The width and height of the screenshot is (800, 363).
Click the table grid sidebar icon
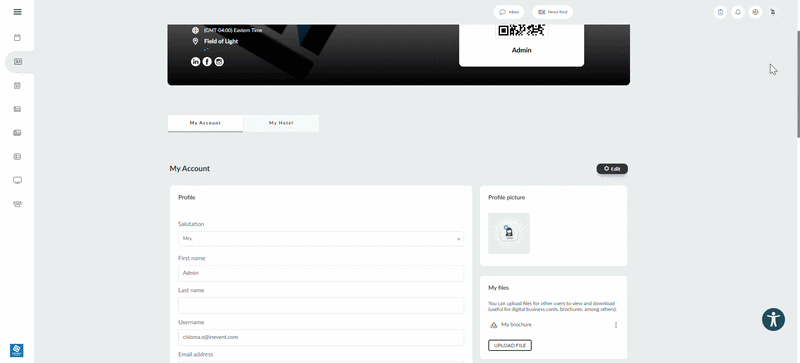17,157
